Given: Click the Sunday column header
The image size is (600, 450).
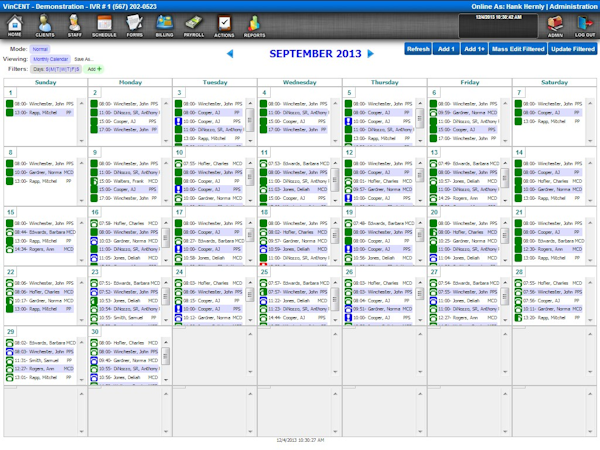Looking at the screenshot, I should 46,82.
